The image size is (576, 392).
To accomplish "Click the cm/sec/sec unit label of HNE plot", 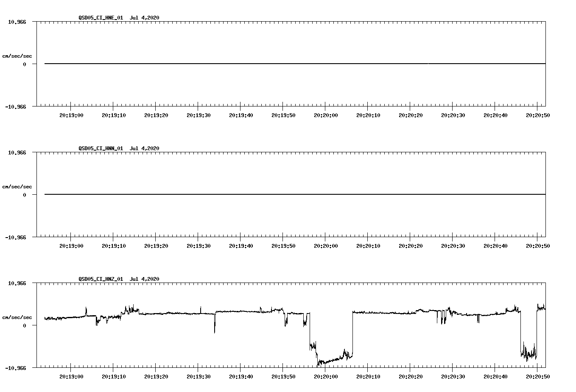I will pyautogui.click(x=17, y=56).
